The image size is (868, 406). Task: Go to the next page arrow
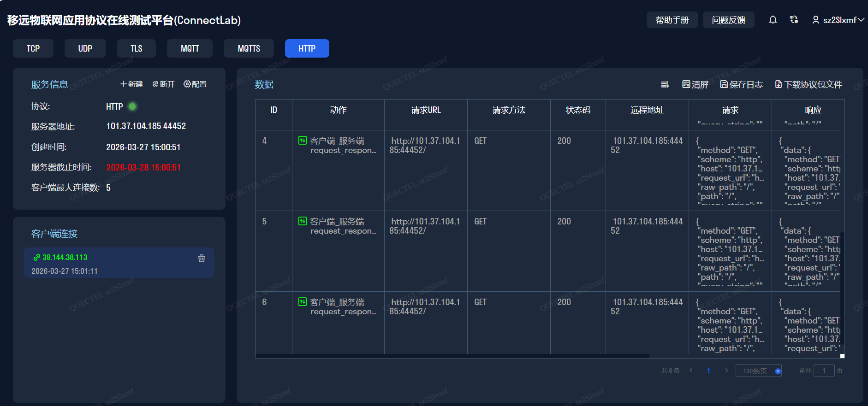click(x=726, y=371)
